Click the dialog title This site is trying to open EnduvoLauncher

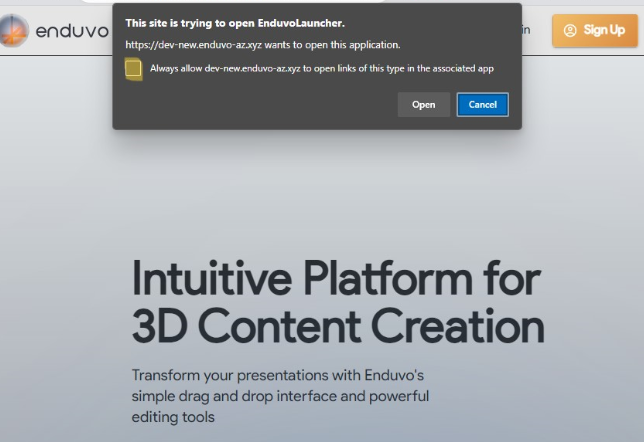coord(235,23)
